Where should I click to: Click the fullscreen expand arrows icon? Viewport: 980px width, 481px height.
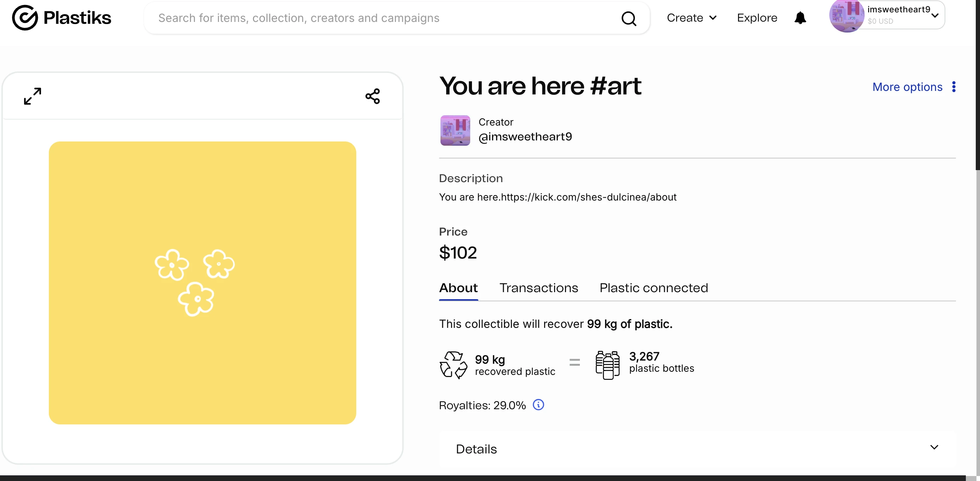pyautogui.click(x=32, y=96)
